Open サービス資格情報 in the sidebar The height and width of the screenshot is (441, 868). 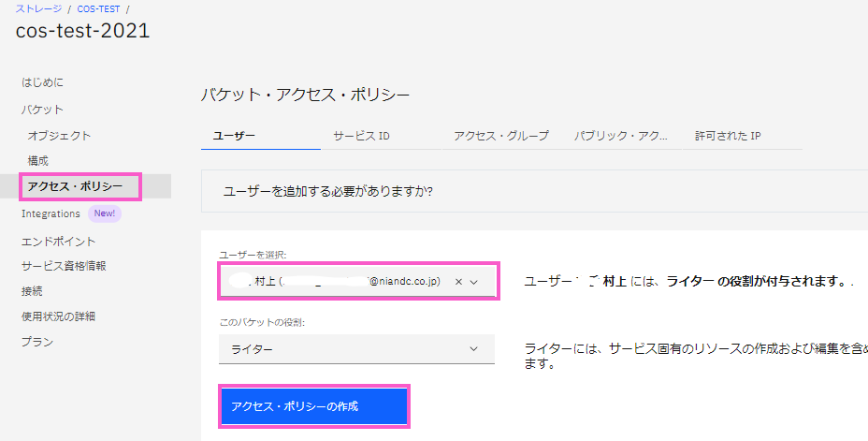pos(64,265)
